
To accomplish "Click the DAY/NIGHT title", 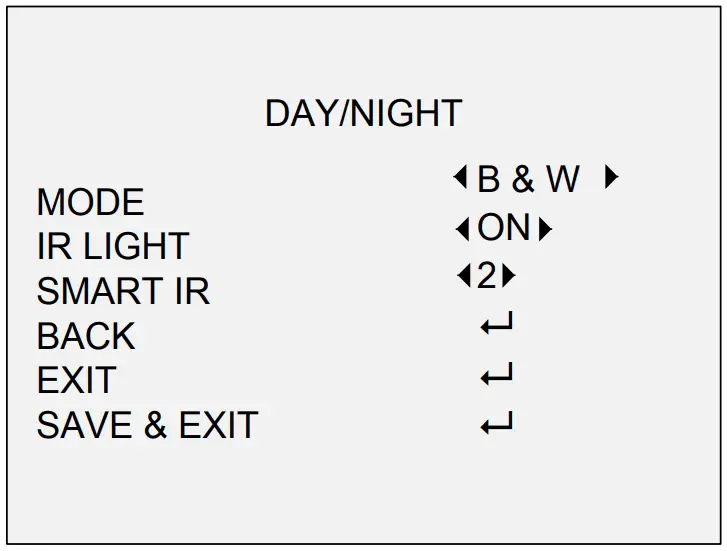I will pos(363,113).
